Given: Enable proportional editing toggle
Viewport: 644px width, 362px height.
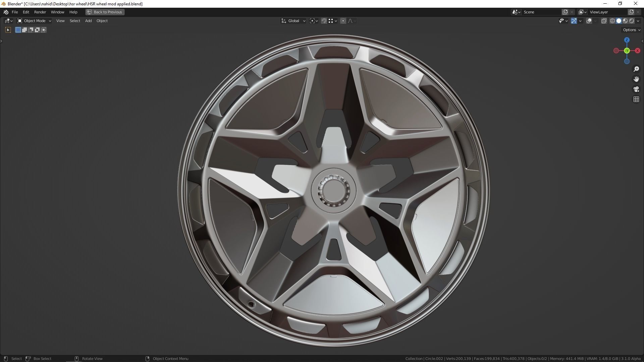Looking at the screenshot, I should (x=343, y=21).
